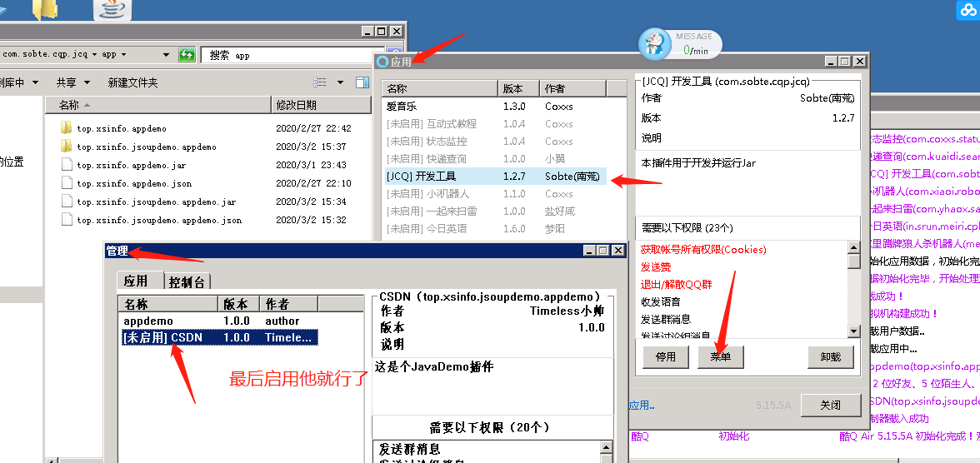Expand the arrow after com.sobte.cqp.jcq in path
Image resolution: width=980 pixels, height=463 pixels.
click(94, 54)
